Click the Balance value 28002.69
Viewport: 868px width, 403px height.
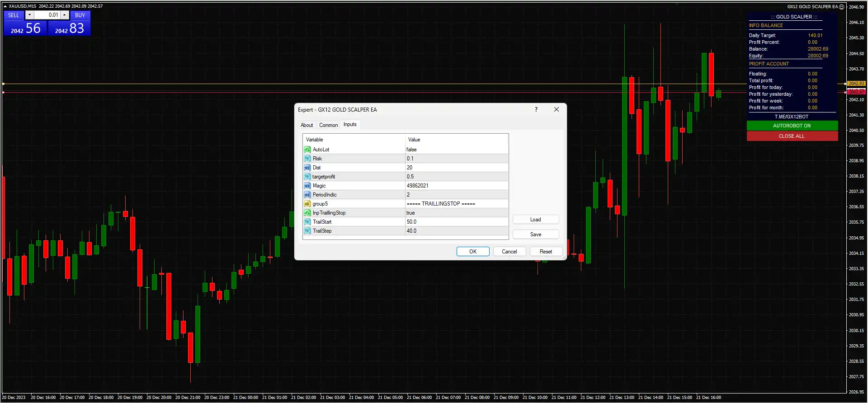tap(818, 49)
